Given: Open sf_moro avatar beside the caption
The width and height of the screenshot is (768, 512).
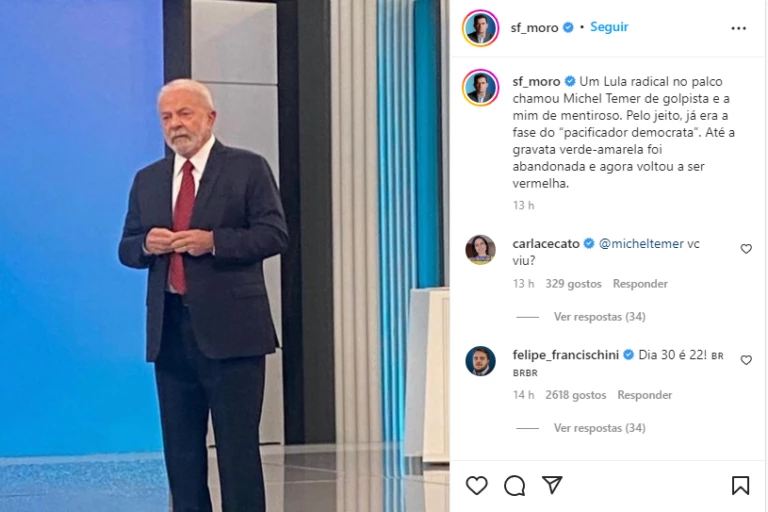Looking at the screenshot, I should 480,88.
